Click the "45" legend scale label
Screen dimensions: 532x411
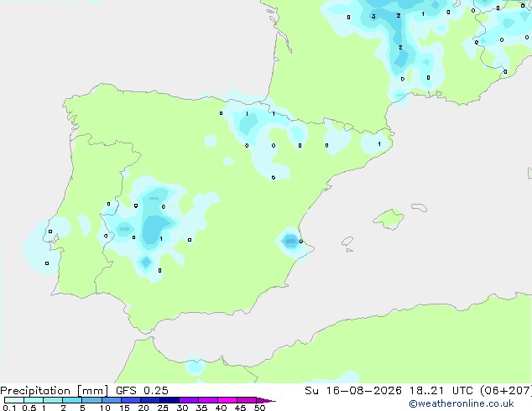(240, 408)
